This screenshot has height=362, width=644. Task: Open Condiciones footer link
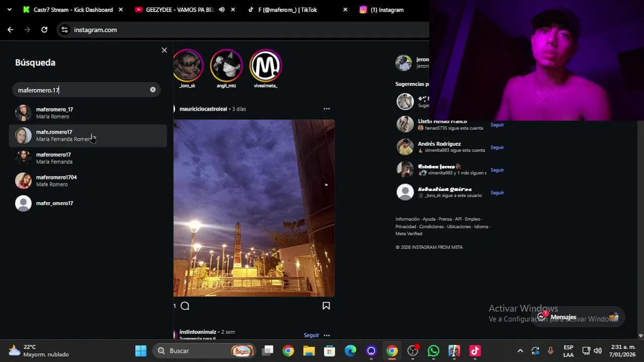[432, 227]
